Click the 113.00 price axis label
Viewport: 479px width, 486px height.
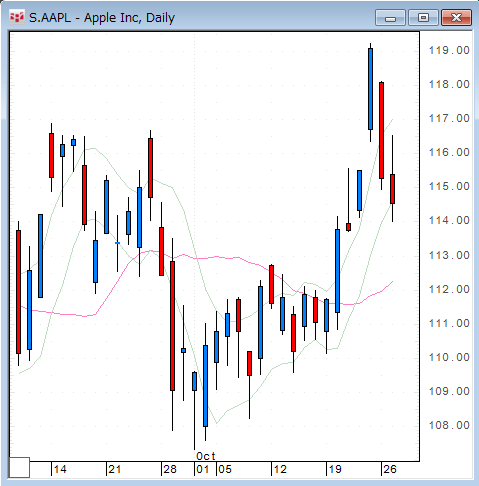click(x=449, y=255)
